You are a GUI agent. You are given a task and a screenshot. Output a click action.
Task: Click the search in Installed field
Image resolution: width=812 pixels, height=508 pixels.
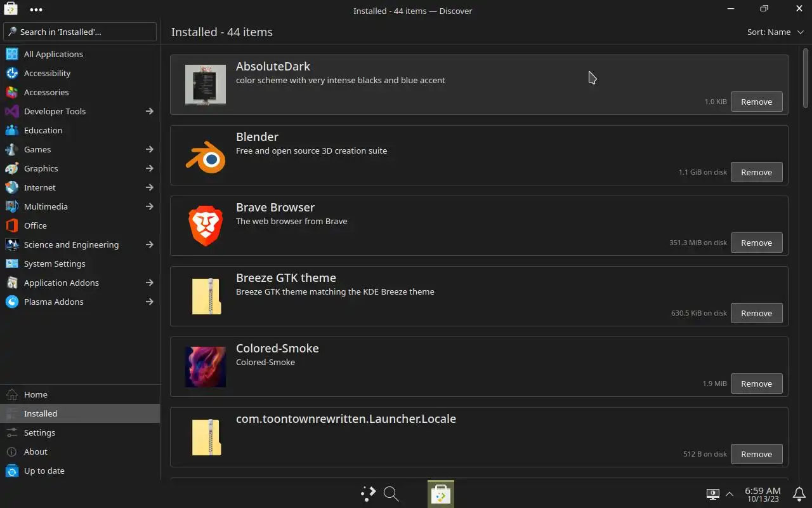[80, 32]
